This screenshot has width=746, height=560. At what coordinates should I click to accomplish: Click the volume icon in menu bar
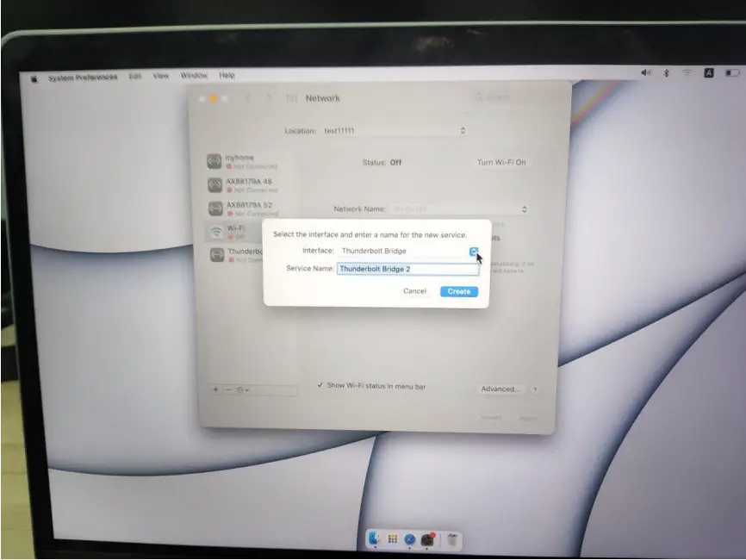[645, 72]
